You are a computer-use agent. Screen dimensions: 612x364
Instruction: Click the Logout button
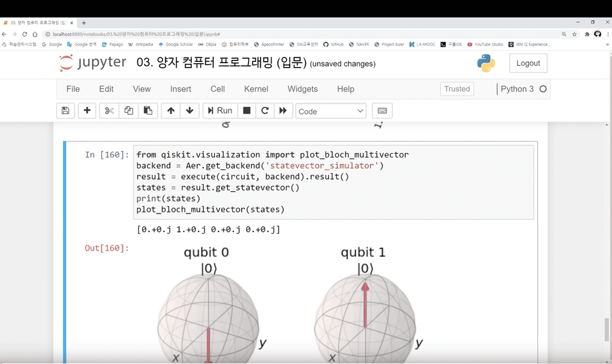coord(528,63)
